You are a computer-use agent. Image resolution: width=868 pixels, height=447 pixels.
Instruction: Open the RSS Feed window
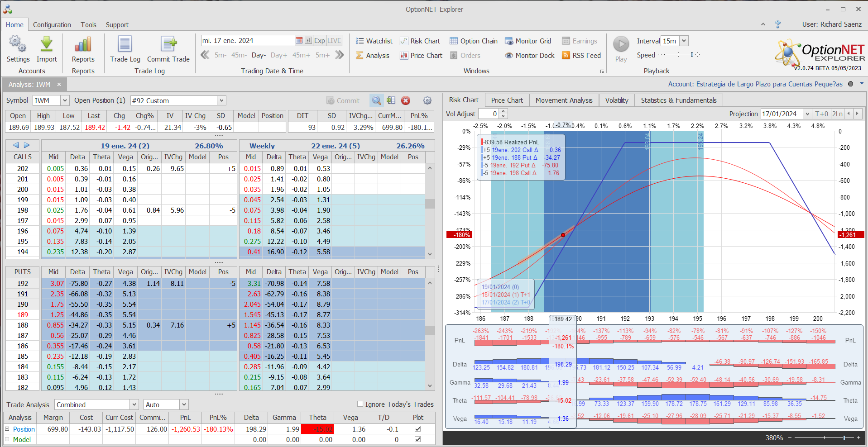(581, 56)
